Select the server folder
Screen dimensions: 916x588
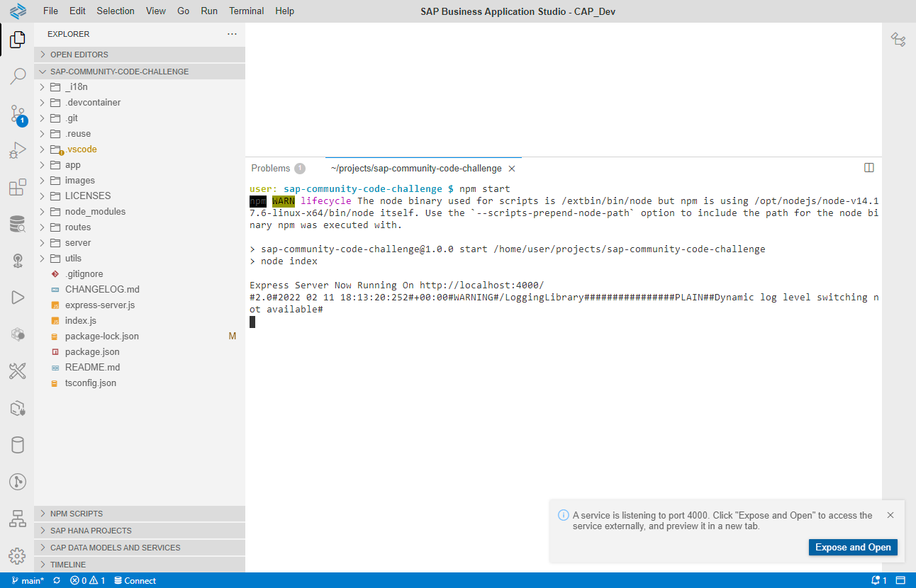click(x=140, y=243)
